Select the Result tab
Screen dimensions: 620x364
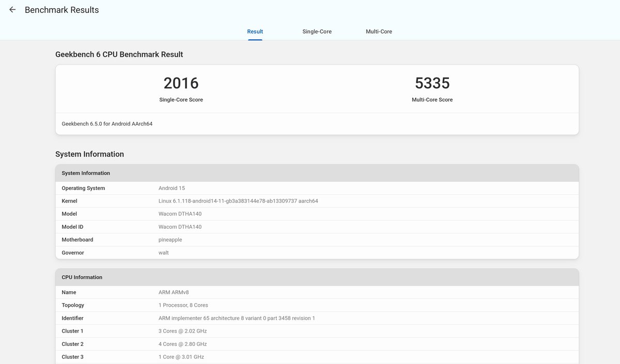[x=255, y=31]
